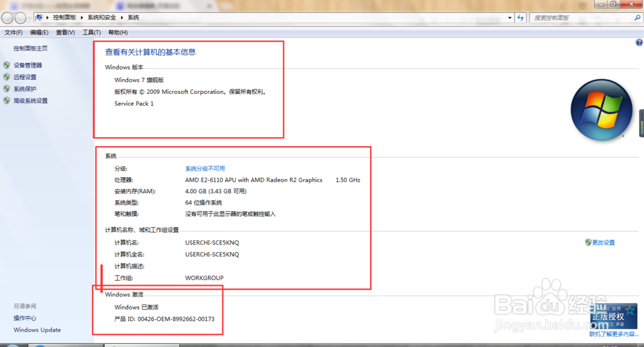
Task: Open Windows Update link in sidebar
Action: [x=37, y=330]
